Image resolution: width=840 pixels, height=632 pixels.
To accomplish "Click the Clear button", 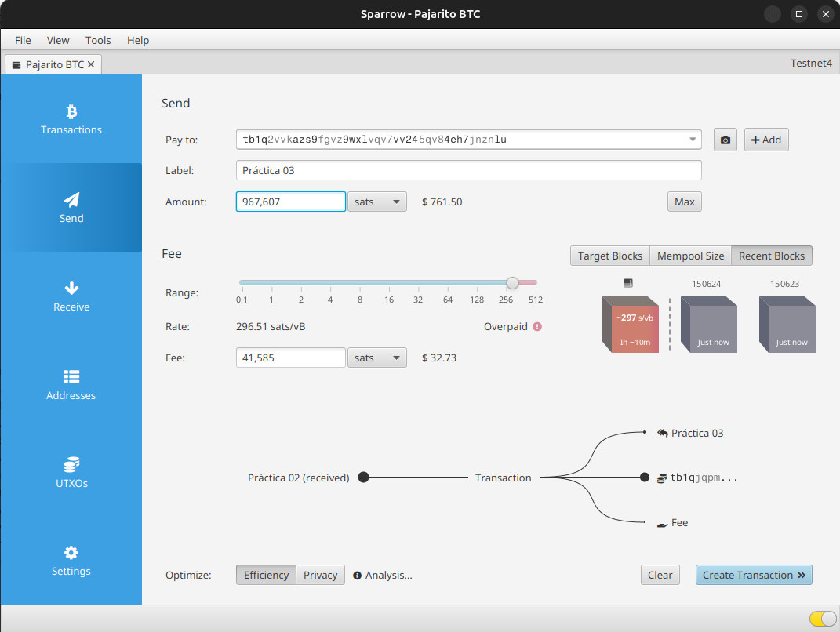I will 660,576.
